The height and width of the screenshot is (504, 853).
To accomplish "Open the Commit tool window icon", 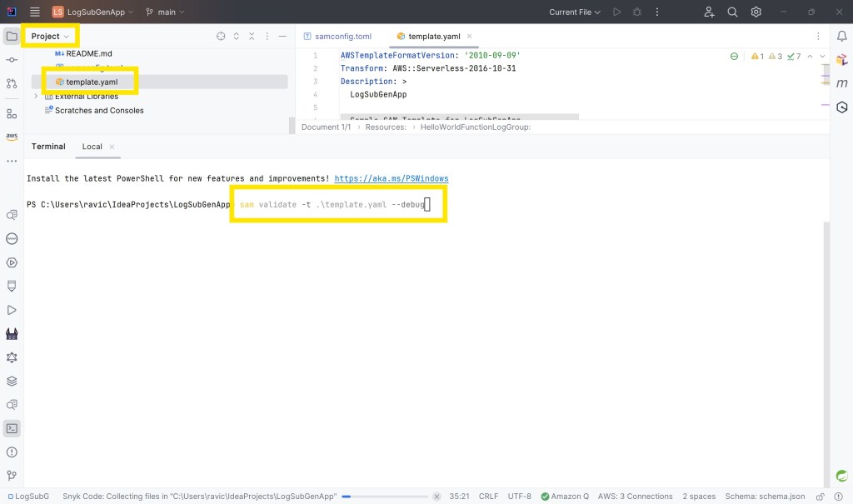I will [x=12, y=60].
